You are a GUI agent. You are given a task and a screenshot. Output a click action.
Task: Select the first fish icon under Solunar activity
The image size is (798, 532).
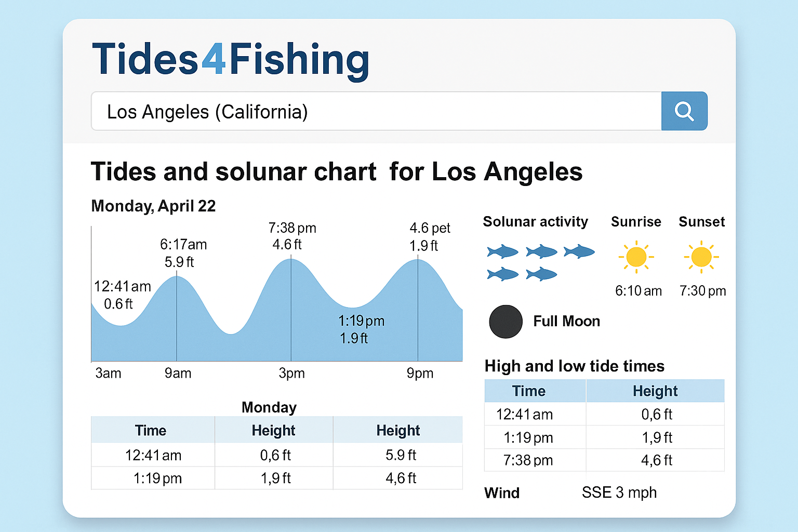502,251
